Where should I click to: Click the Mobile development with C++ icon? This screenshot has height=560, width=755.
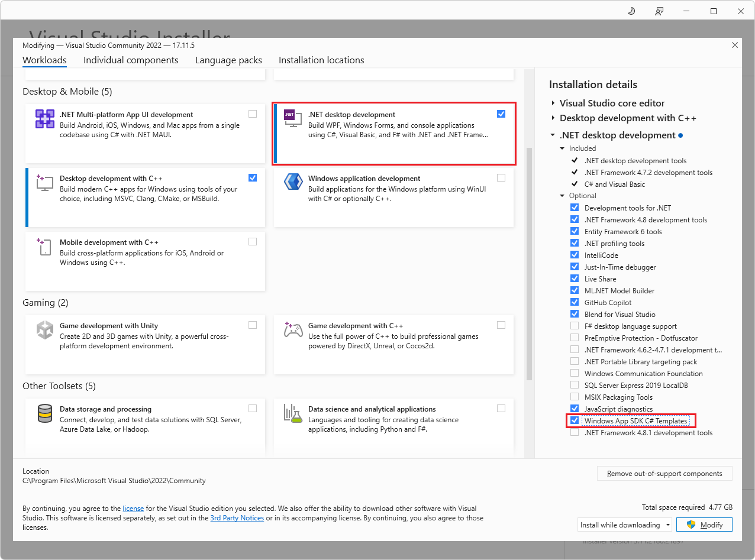pos(44,247)
